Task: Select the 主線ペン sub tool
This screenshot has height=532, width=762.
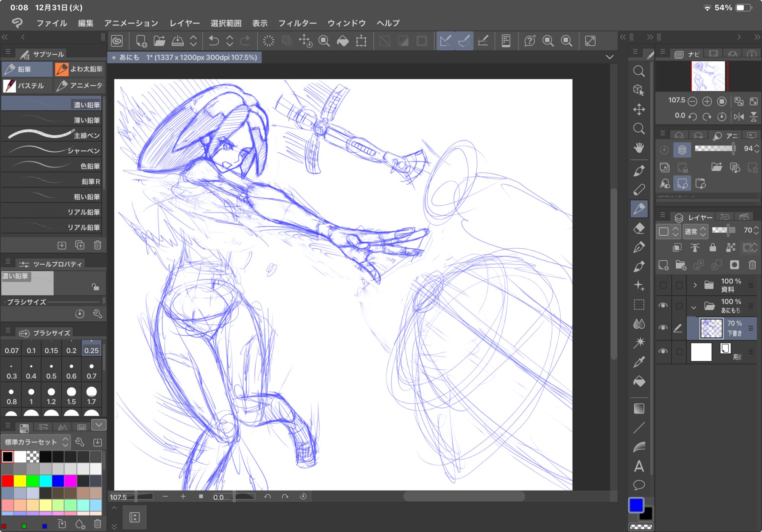Action: point(52,135)
